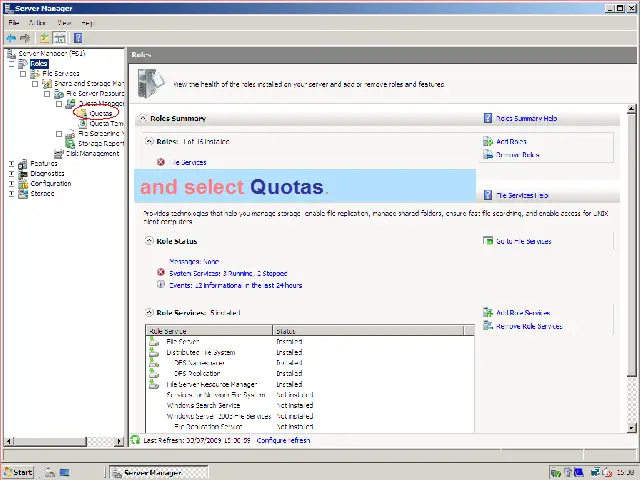Collapse the Role Services section chevron

149,313
